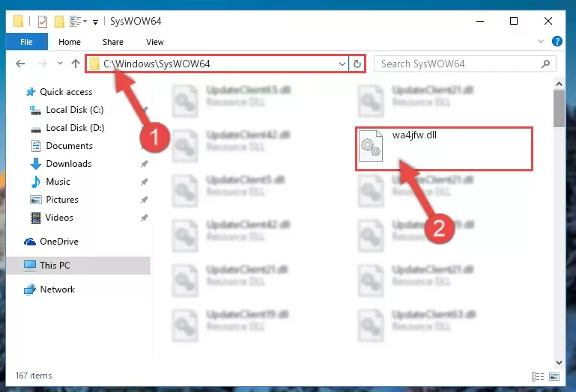Click the vertical scrollbar thumb
576x392 pixels.
pos(559,108)
